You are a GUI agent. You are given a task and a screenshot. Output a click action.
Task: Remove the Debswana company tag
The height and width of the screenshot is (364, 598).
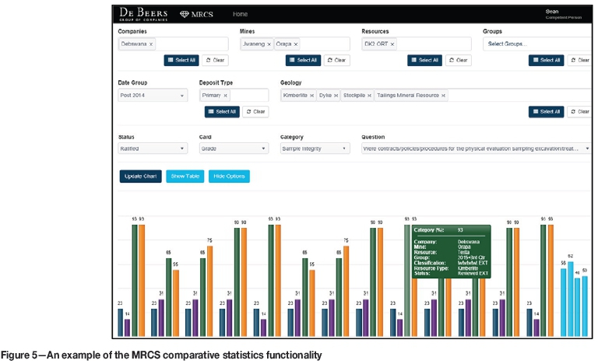click(151, 45)
